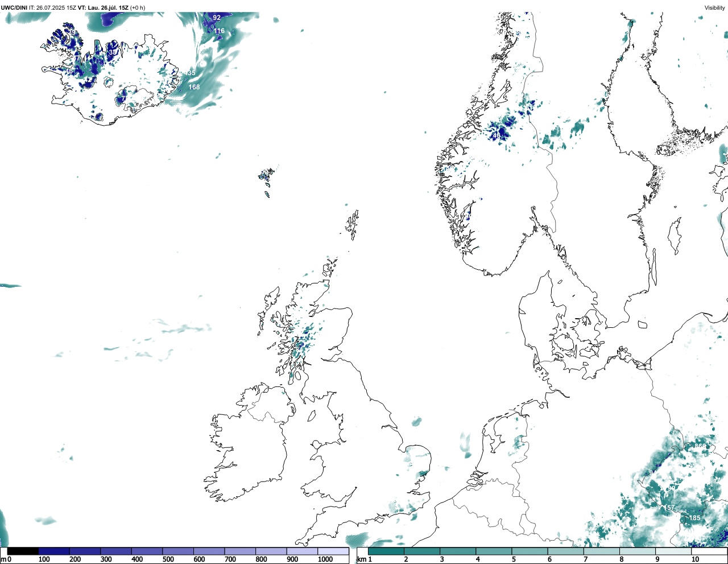Click the '116' visibility value near Iceland

point(219,31)
